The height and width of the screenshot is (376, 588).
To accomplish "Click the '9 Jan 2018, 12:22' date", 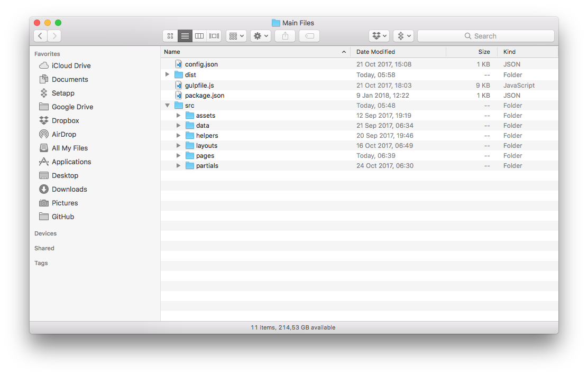I will 382,96.
